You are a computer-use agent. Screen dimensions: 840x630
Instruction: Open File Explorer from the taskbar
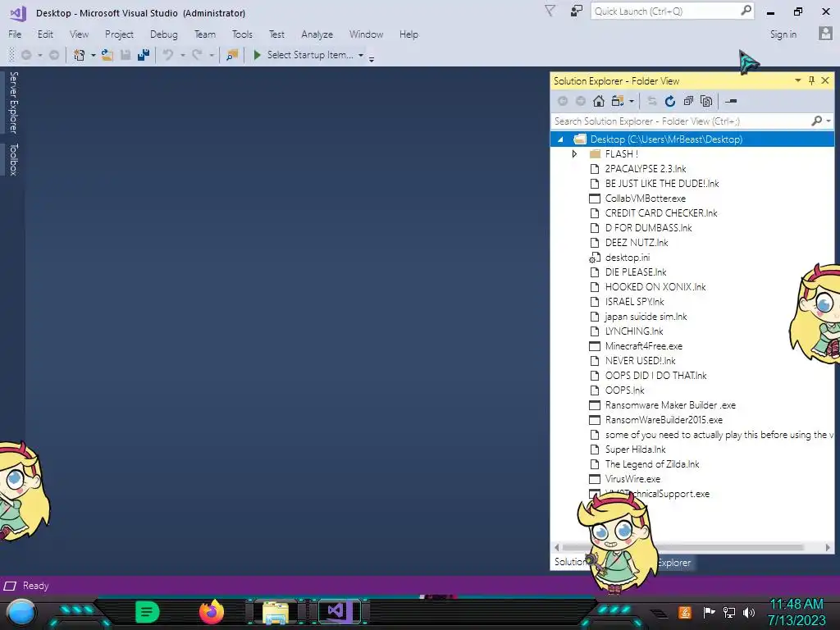click(276, 612)
